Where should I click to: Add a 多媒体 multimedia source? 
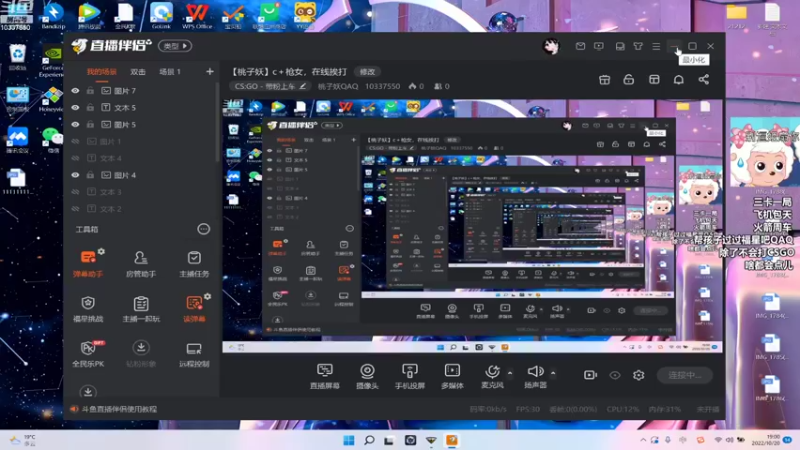(x=452, y=376)
